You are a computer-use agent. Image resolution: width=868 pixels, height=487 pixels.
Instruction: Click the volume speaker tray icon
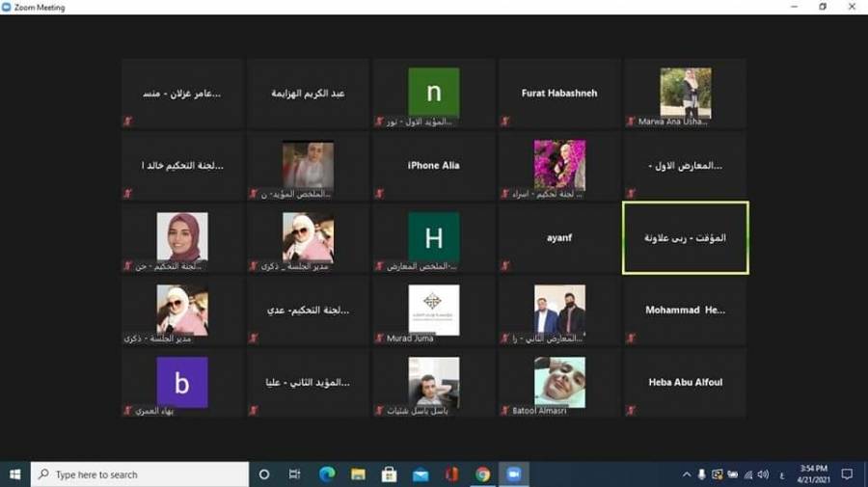point(764,474)
